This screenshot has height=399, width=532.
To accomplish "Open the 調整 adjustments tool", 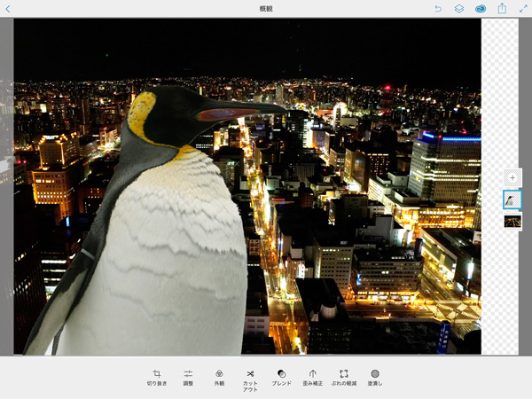I will [x=188, y=378].
